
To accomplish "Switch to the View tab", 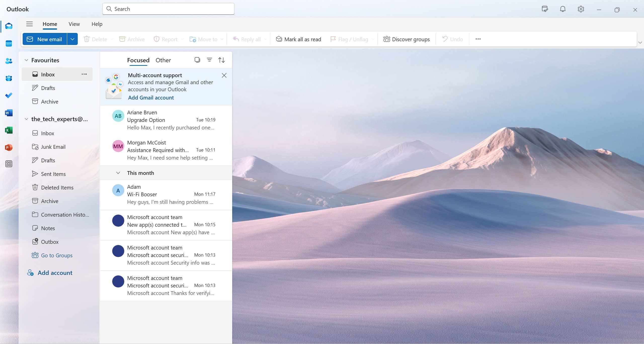I will 74,24.
